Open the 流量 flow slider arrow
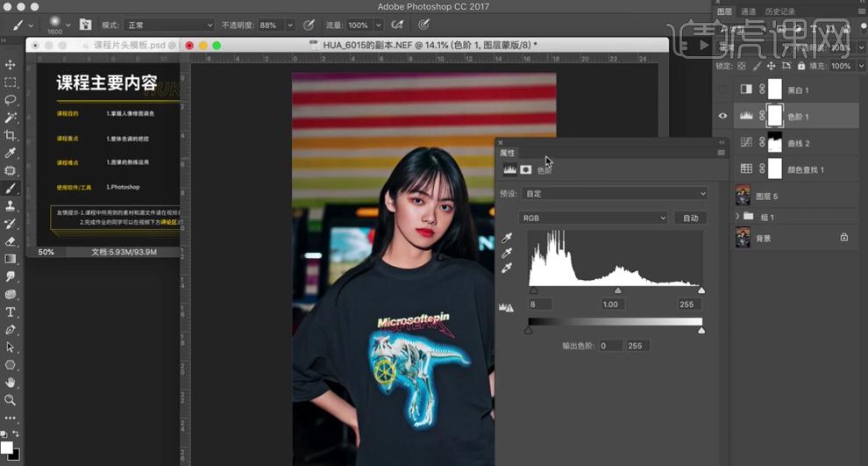 point(379,25)
